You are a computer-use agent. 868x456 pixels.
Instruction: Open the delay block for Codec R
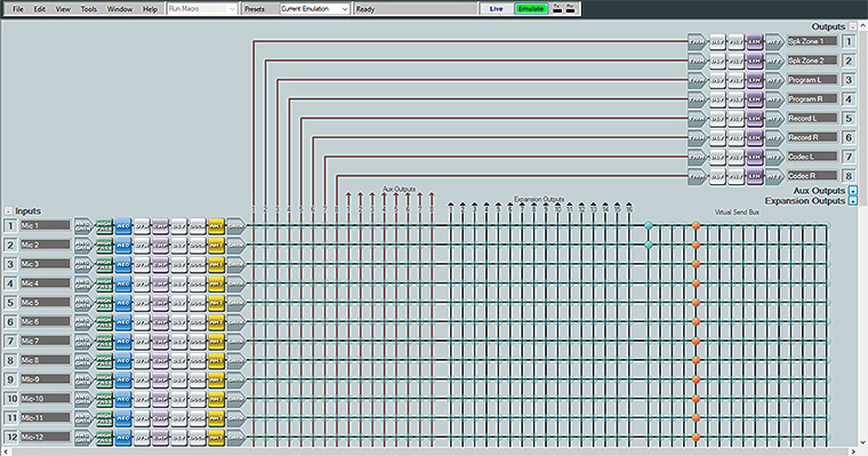pyautogui.click(x=718, y=175)
